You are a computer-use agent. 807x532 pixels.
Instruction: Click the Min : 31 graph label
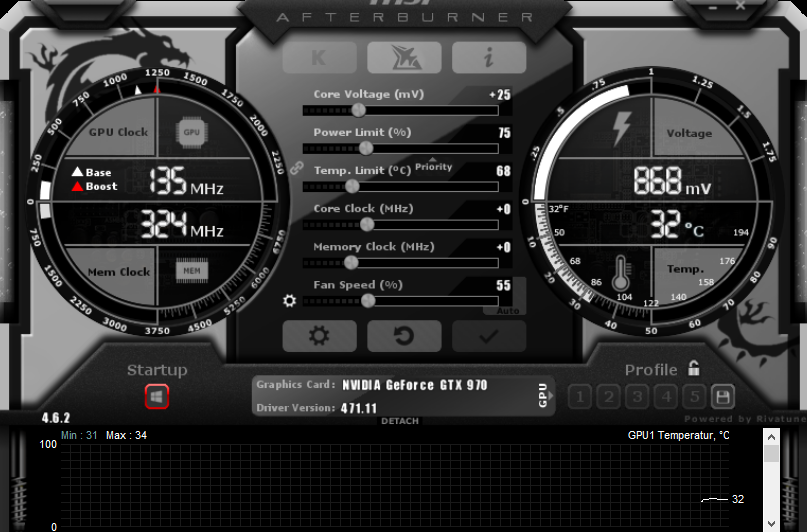[79, 435]
